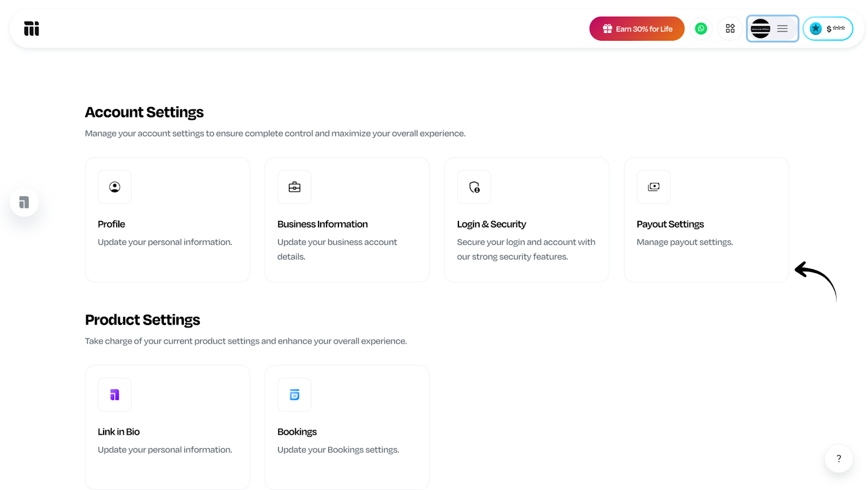
Task: Click the profile avatar in the header
Action: 761,29
